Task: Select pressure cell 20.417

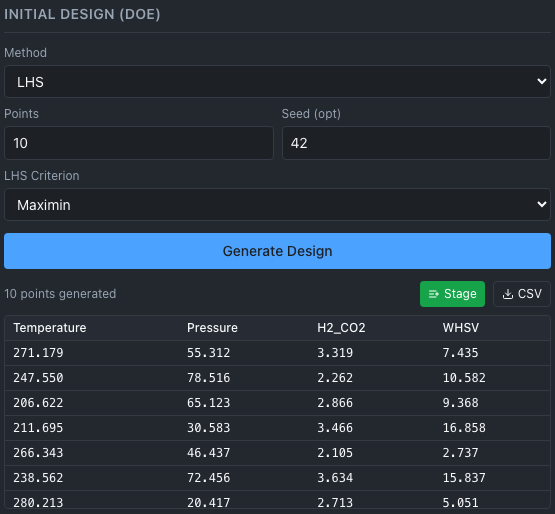Action: click(208, 502)
